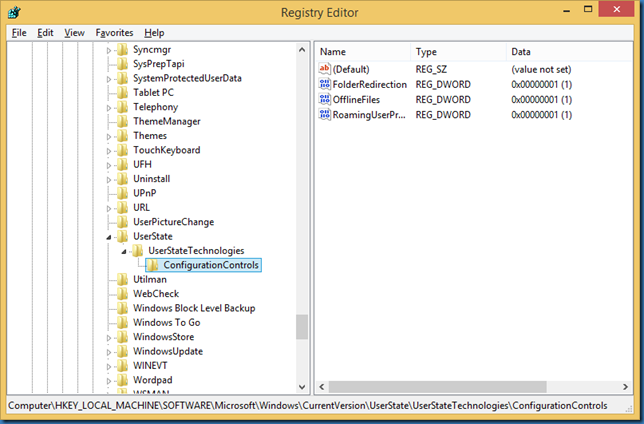Expand the UFH key
The width and height of the screenshot is (644, 424).
click(x=109, y=166)
